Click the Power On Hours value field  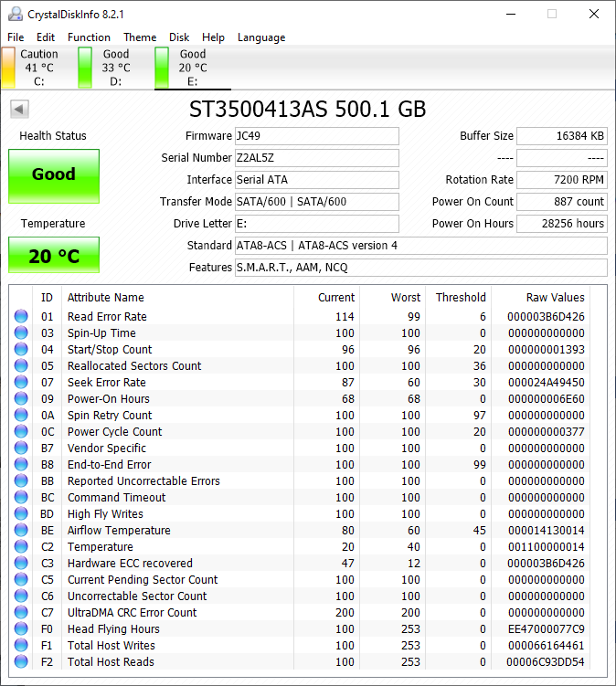(561, 224)
